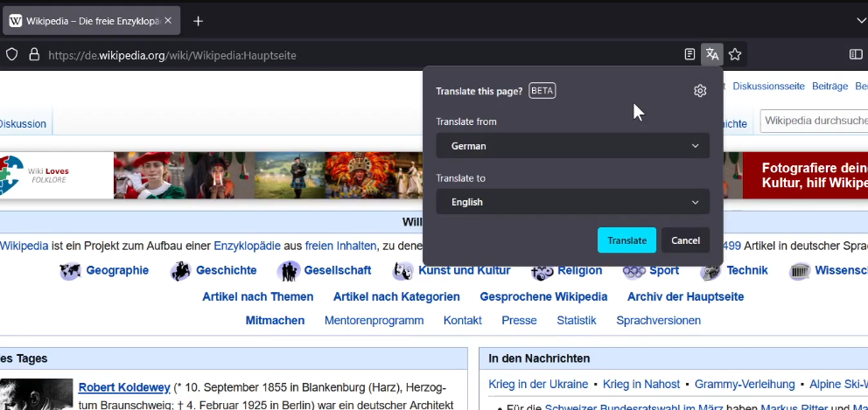This screenshot has width=868, height=410.
Task: Open the sidebar toggle icon
Action: 856,54
